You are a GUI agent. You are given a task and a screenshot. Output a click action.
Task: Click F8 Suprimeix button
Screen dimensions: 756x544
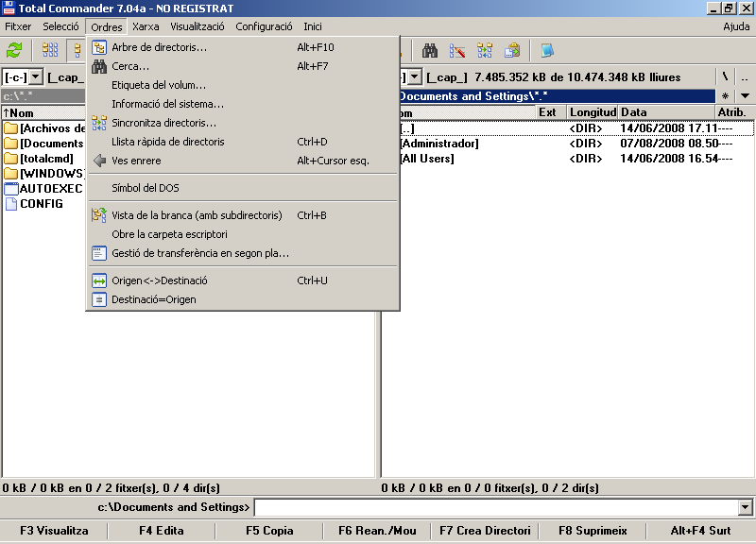593,531
